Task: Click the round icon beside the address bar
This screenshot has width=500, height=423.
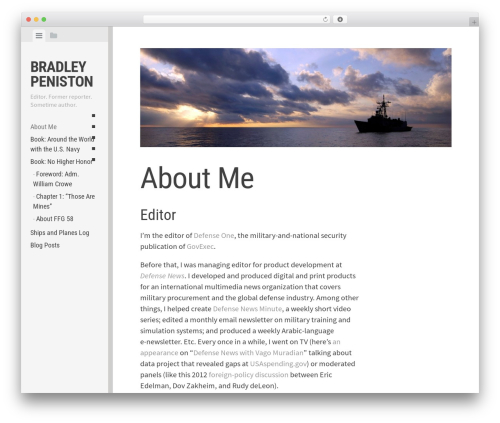Action: [340, 20]
